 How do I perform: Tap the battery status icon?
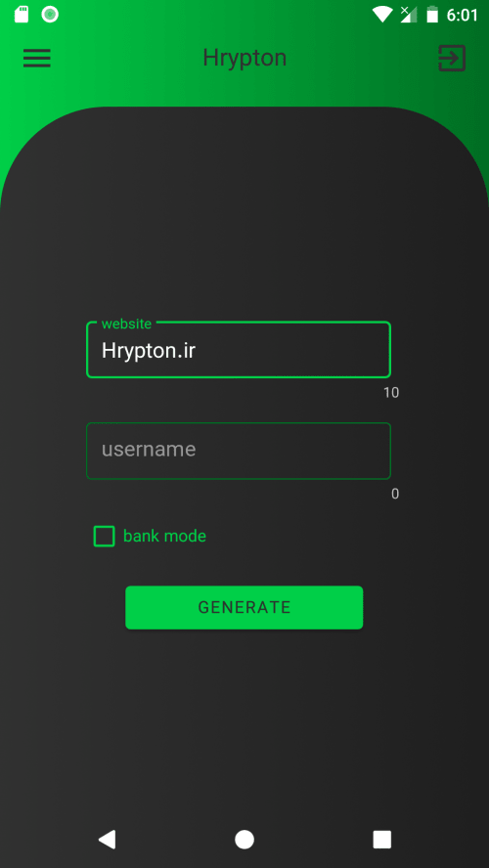coord(432,15)
